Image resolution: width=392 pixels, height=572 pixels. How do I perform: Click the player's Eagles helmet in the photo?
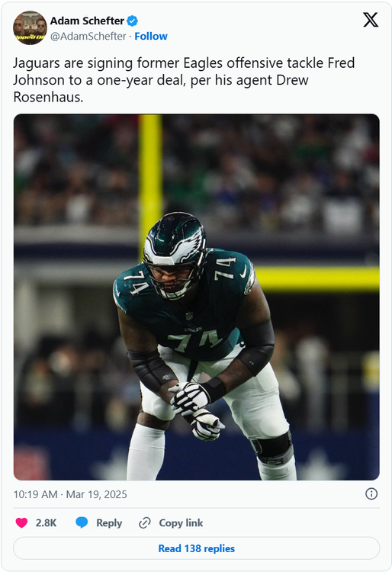pos(175,255)
